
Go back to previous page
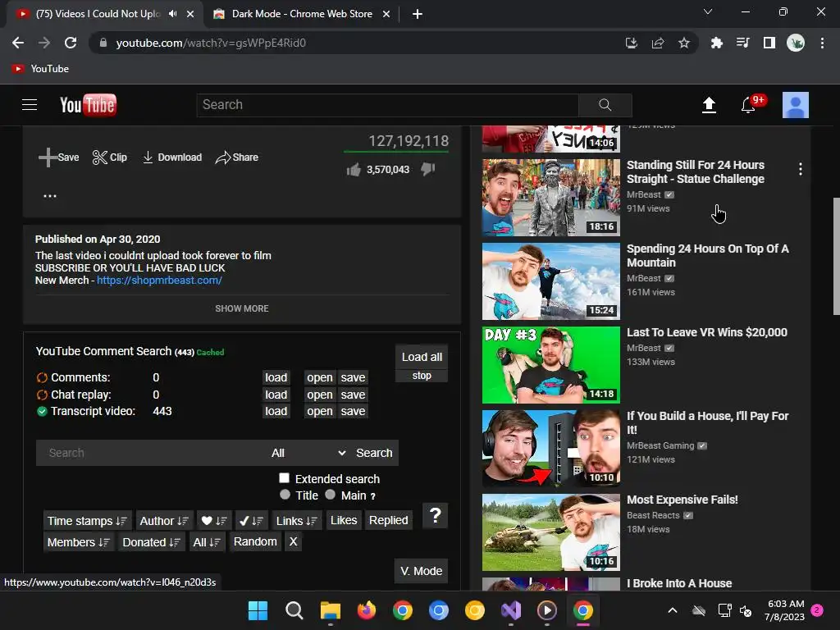point(18,43)
